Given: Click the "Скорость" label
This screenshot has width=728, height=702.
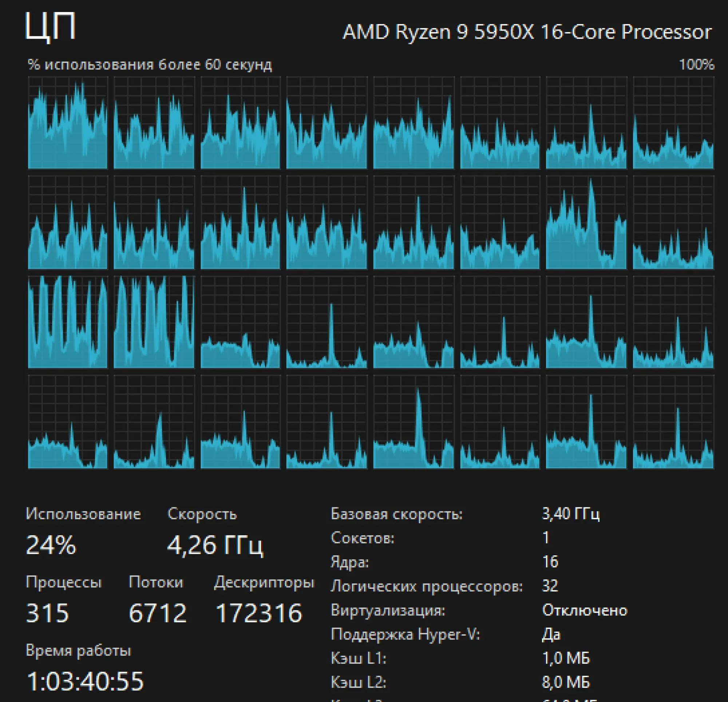Looking at the screenshot, I should click(202, 514).
